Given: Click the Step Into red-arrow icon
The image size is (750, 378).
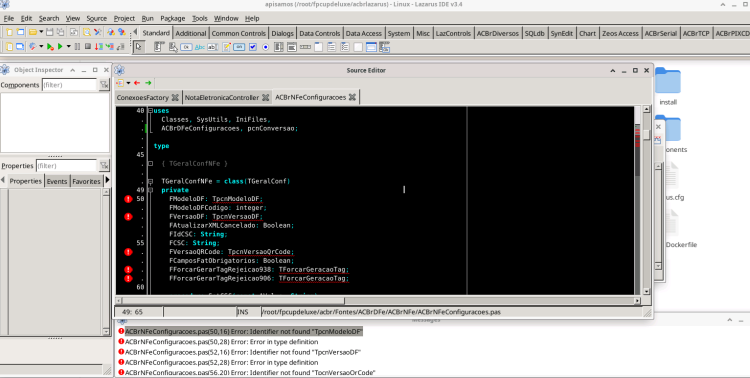Looking at the screenshot, I should tap(98, 46).
